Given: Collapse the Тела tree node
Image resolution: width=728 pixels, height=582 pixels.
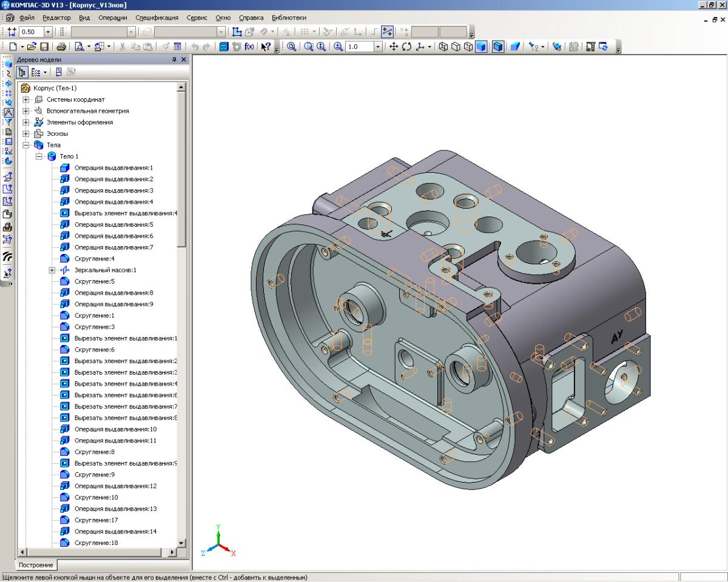Looking at the screenshot, I should 26,145.
